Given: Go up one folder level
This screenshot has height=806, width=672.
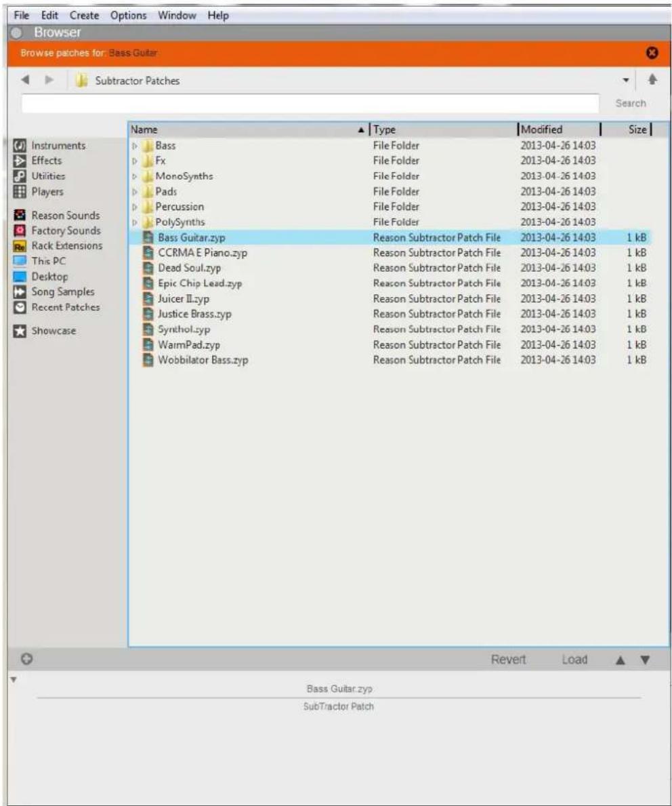Looking at the screenshot, I should pos(652,80).
